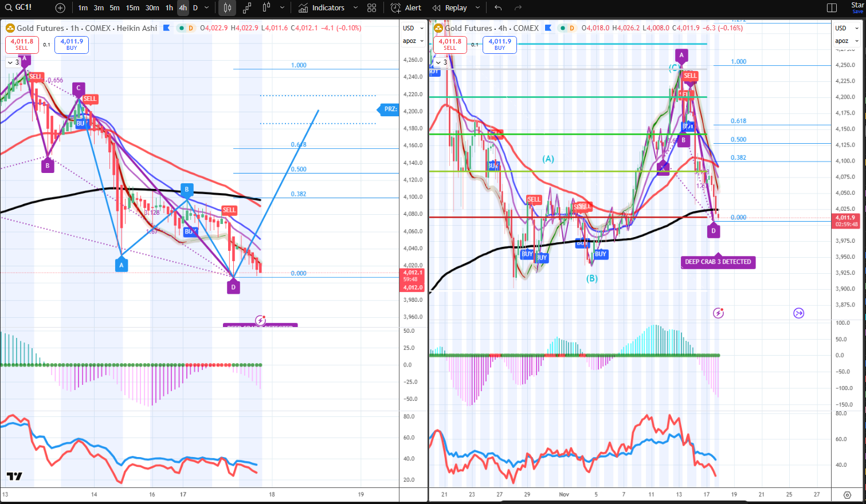Image resolution: width=866 pixels, height=504 pixels.
Task: Start bar Replay mode
Action: point(450,8)
